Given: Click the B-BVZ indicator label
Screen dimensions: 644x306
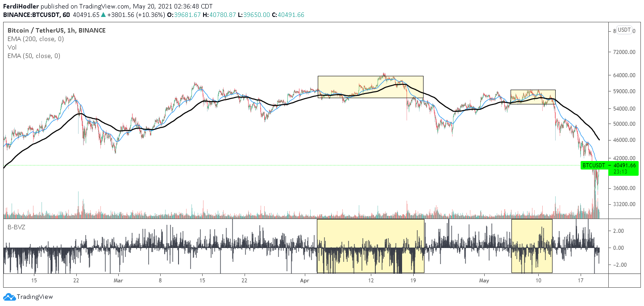Looking at the screenshot, I should (x=16, y=227).
